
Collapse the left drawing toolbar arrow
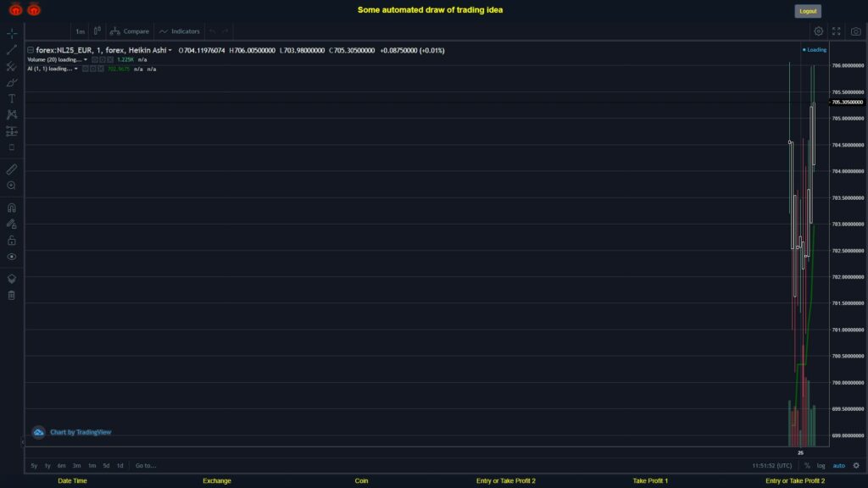click(x=22, y=441)
